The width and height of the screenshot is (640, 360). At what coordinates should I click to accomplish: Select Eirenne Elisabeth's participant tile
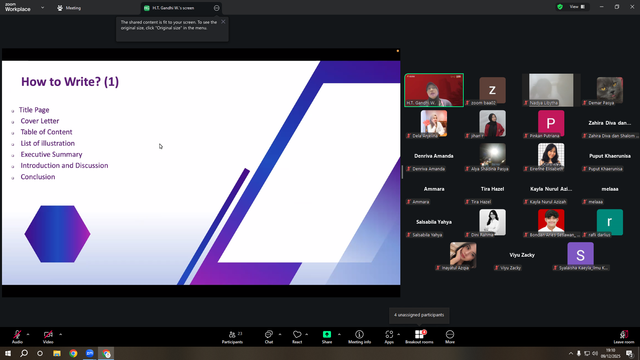coord(551,156)
